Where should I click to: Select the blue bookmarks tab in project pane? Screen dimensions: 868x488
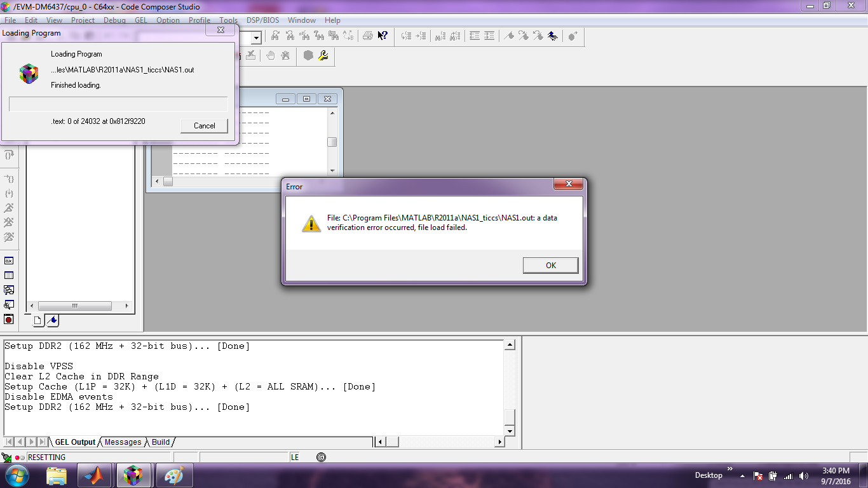(52, 321)
